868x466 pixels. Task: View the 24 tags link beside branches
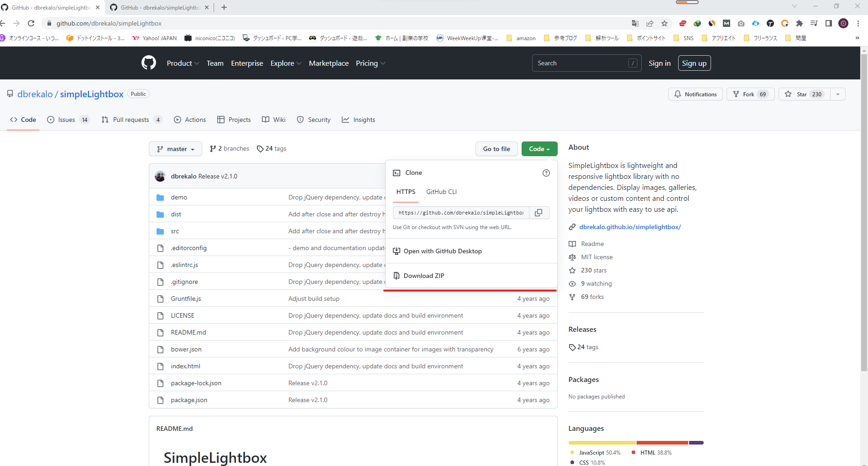point(272,148)
